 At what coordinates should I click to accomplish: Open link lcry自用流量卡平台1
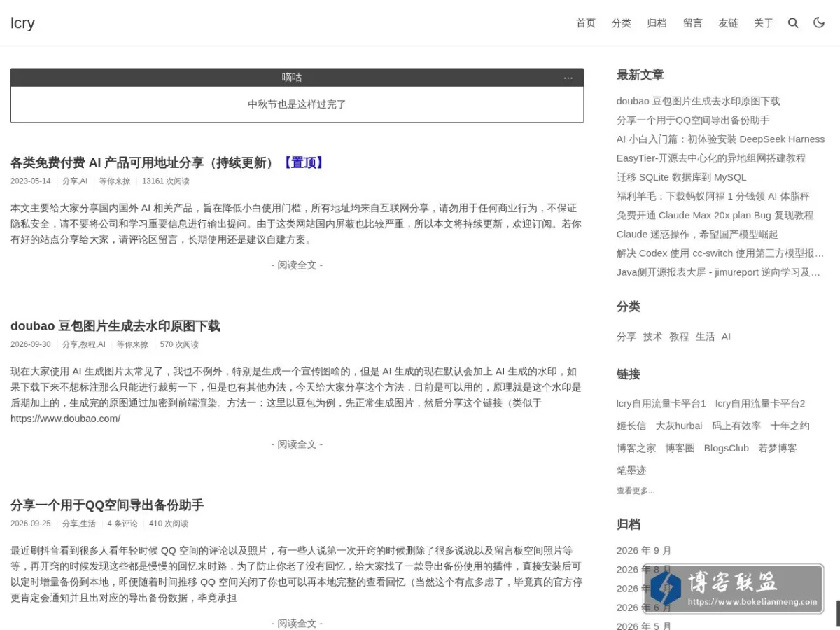pyautogui.click(x=661, y=403)
